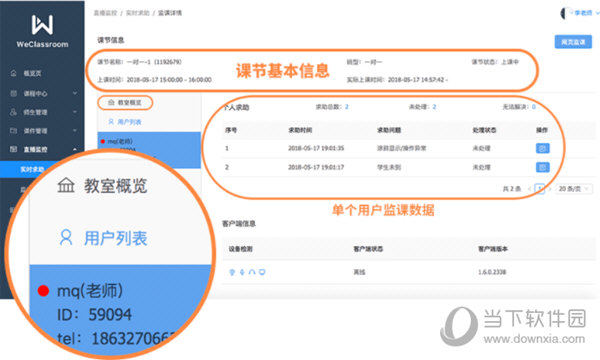The height and width of the screenshot is (360, 600).
Task: Expand the 课程中心 menu chevron
Action: pos(75,93)
